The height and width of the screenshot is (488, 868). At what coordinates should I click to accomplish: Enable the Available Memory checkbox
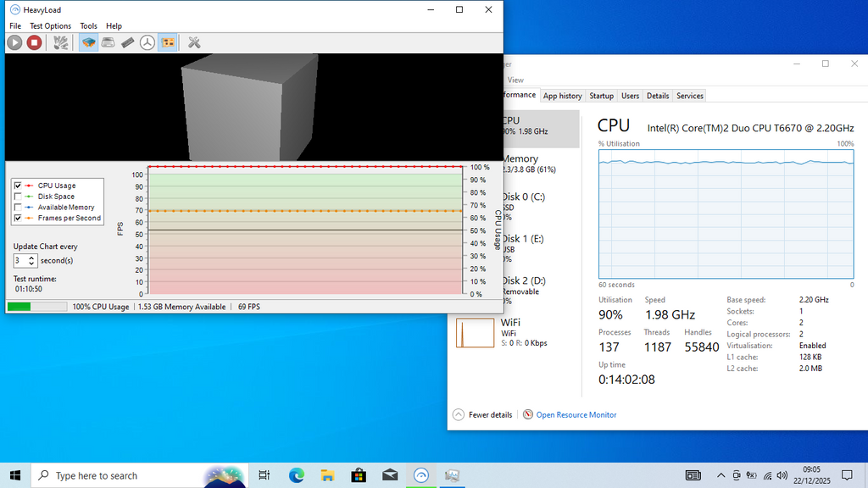click(x=18, y=208)
